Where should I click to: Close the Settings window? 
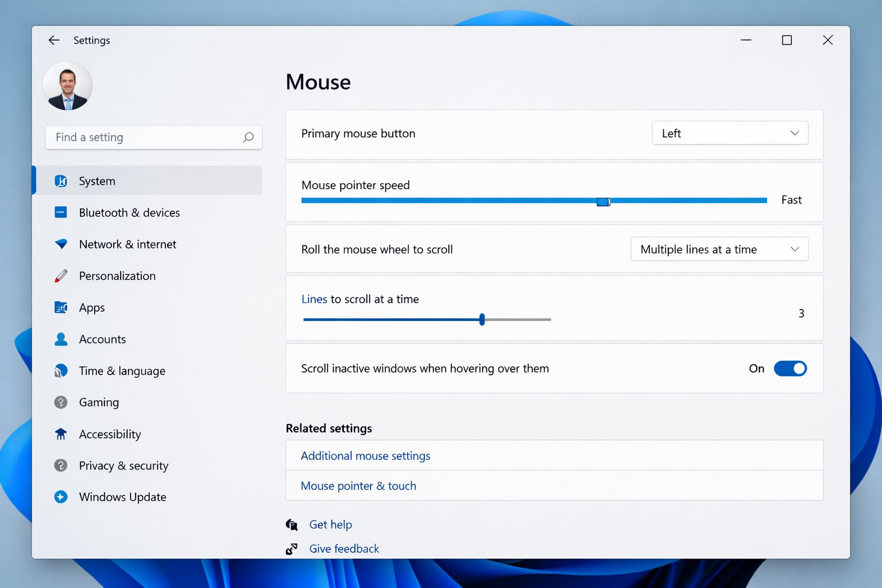point(827,40)
